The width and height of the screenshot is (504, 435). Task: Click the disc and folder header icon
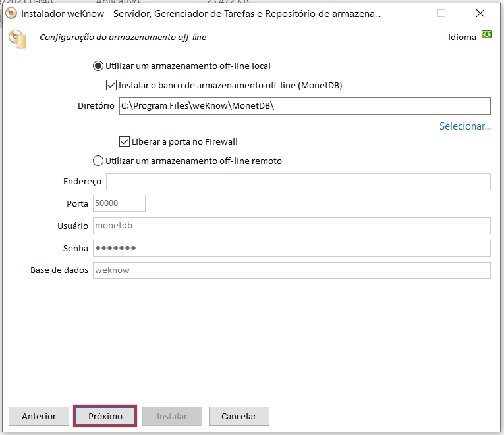point(18,39)
